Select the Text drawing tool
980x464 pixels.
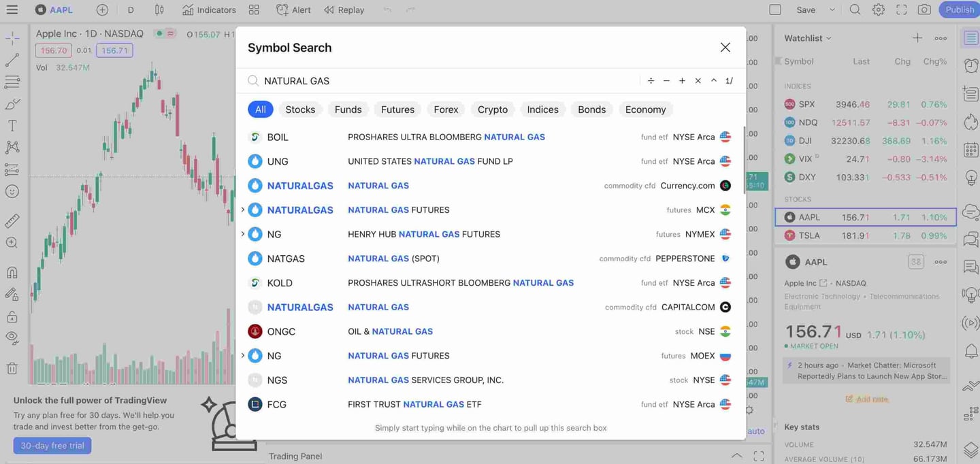[12, 126]
